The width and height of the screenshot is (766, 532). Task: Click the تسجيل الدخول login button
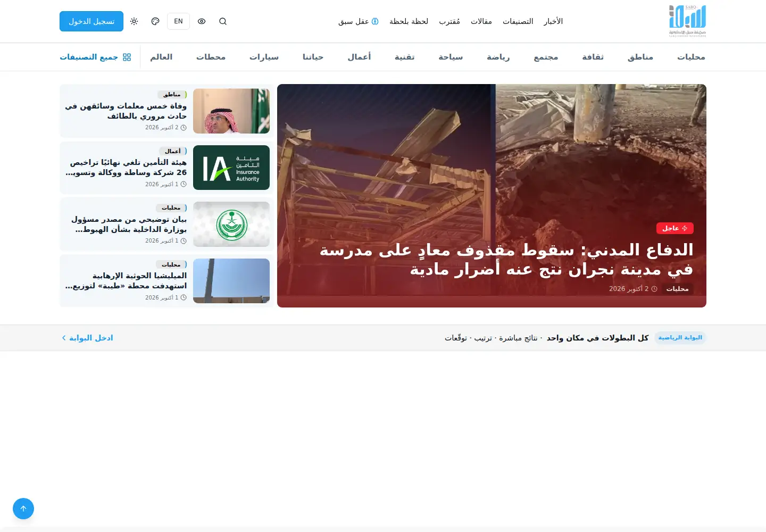coord(91,21)
